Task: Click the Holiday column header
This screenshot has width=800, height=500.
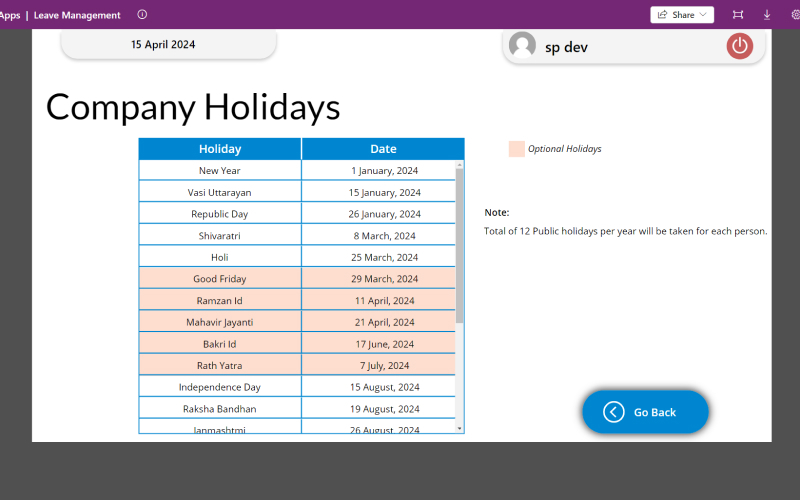Action: coord(220,149)
